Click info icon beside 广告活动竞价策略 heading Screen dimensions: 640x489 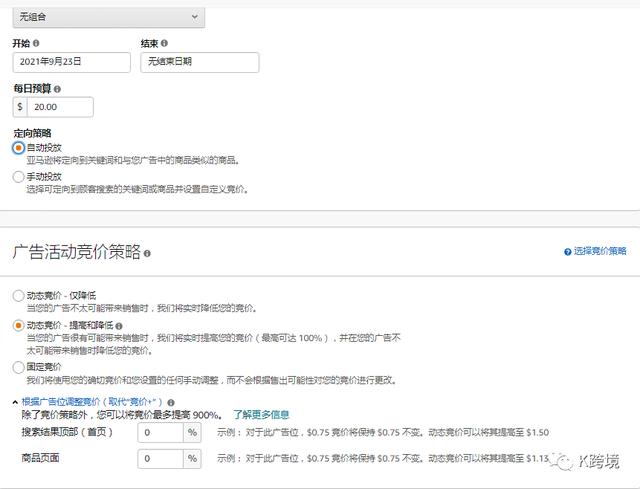[147, 253]
